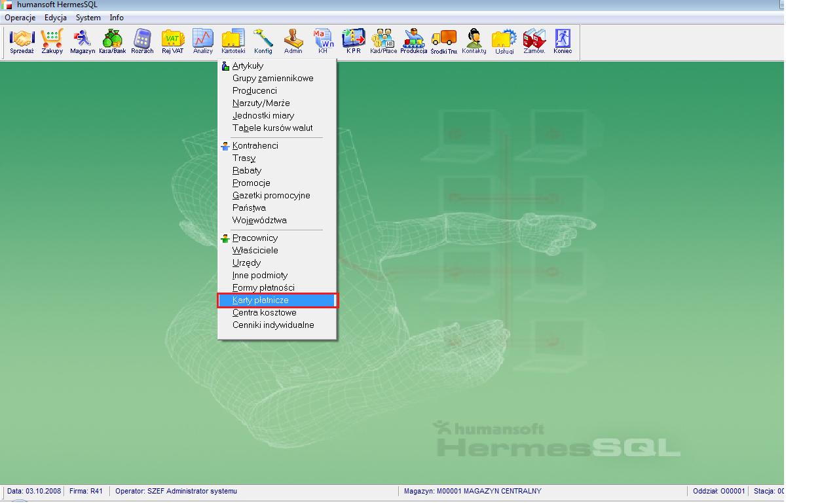Open the Rej VAT icon
The width and height of the screenshot is (839, 504).
click(173, 41)
